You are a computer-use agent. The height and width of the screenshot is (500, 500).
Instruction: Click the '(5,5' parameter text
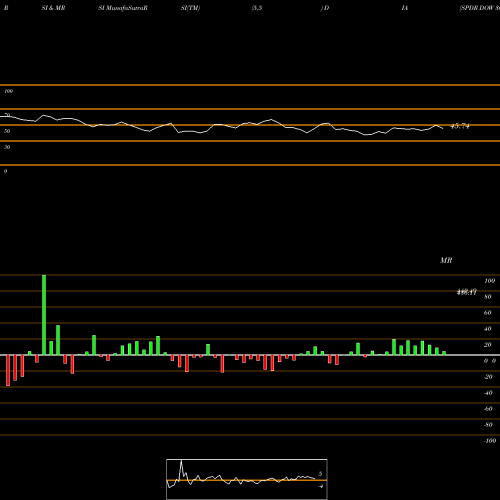point(257,8)
